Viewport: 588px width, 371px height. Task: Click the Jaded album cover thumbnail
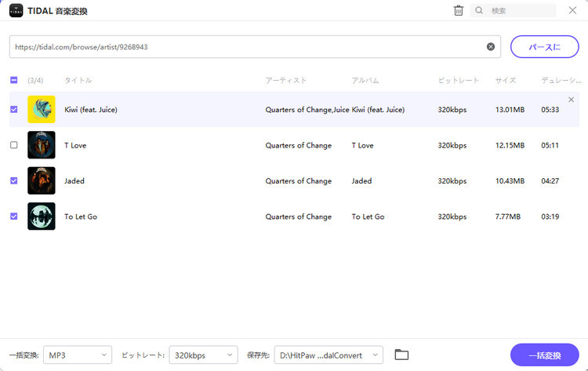click(42, 180)
